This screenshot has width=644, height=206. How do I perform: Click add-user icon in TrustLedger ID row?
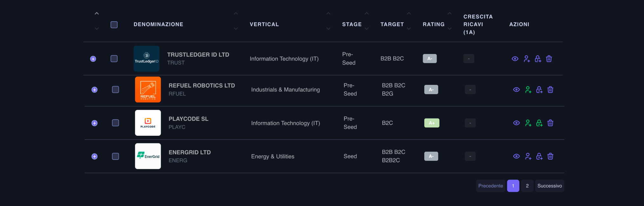527,59
